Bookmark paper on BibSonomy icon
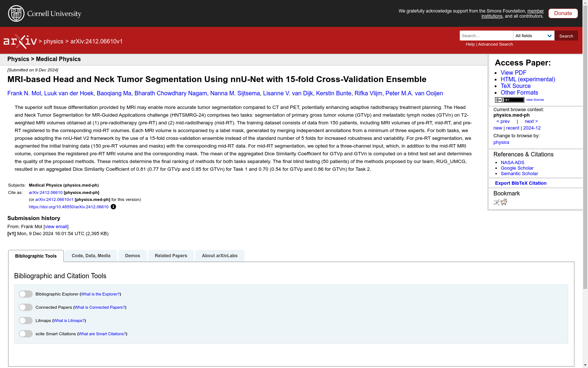The width and height of the screenshot is (588, 368). (x=496, y=202)
